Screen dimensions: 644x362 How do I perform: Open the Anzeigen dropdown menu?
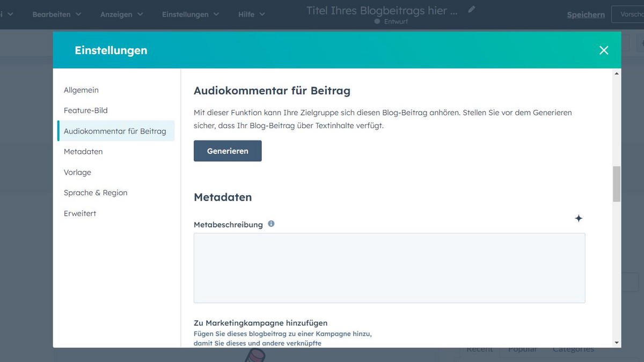[121, 14]
